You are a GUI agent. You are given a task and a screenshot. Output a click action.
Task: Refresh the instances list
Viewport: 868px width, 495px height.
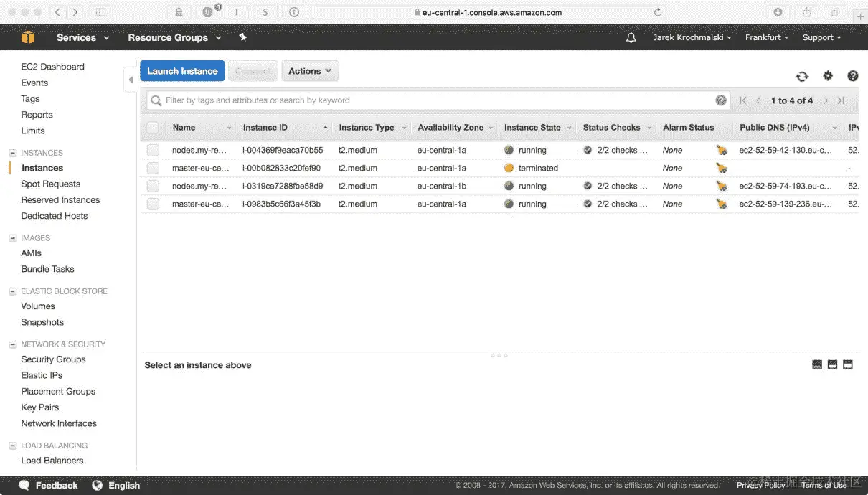pos(802,76)
